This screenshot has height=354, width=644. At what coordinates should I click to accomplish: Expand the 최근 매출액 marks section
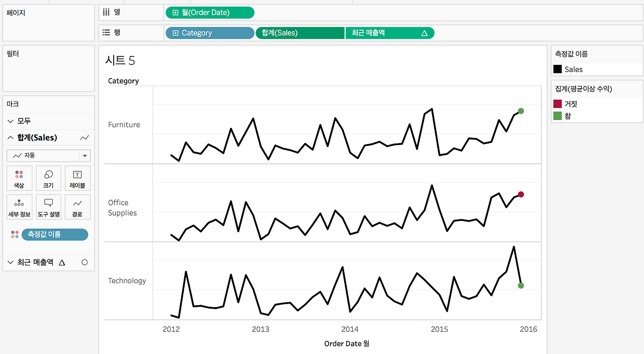(x=11, y=262)
